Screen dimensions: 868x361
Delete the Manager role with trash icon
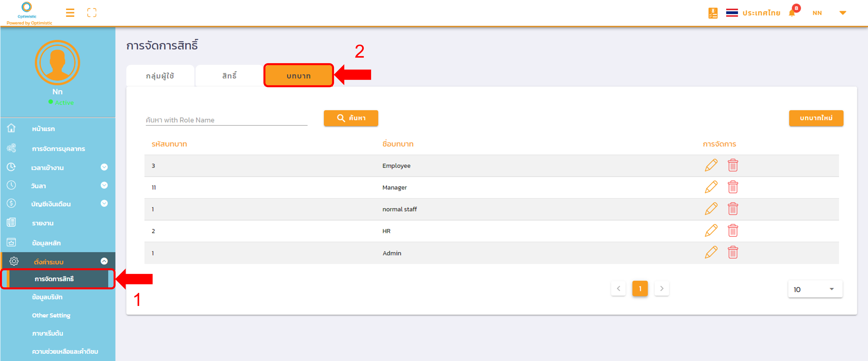click(x=733, y=187)
